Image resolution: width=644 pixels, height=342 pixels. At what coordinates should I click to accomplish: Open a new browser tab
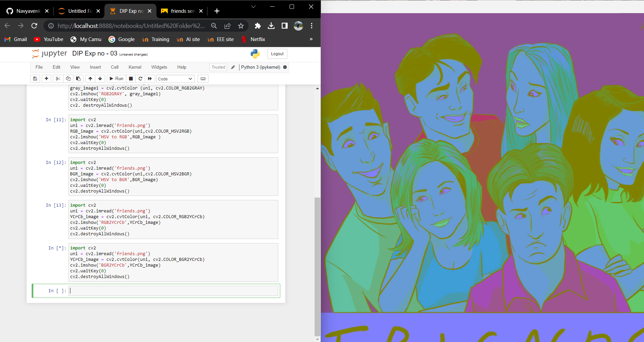(x=217, y=11)
